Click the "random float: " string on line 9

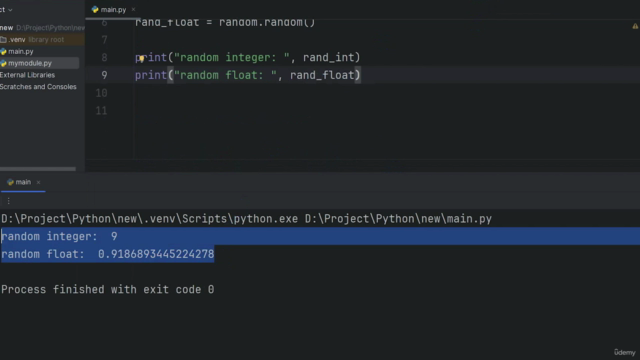225,76
